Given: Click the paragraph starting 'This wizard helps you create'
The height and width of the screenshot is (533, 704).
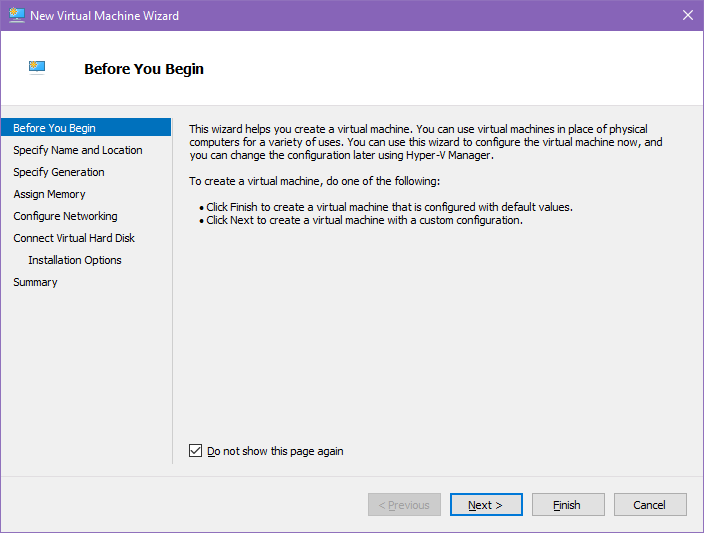Looking at the screenshot, I should (x=426, y=142).
